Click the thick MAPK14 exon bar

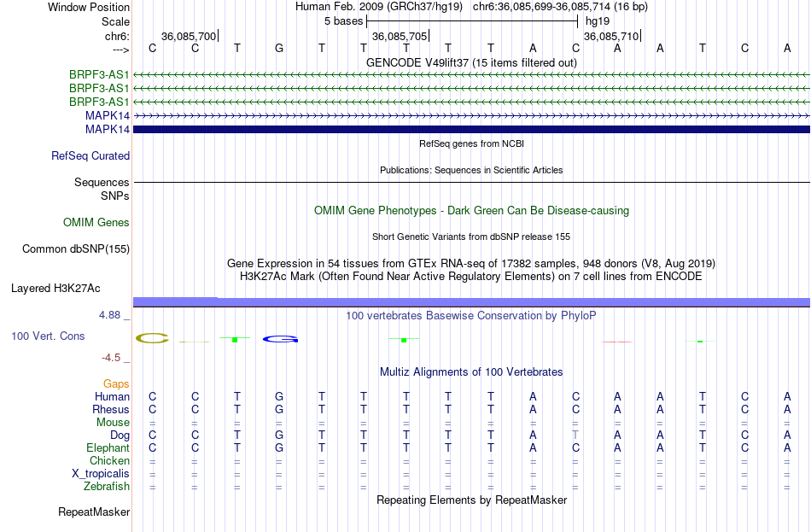[471, 130]
